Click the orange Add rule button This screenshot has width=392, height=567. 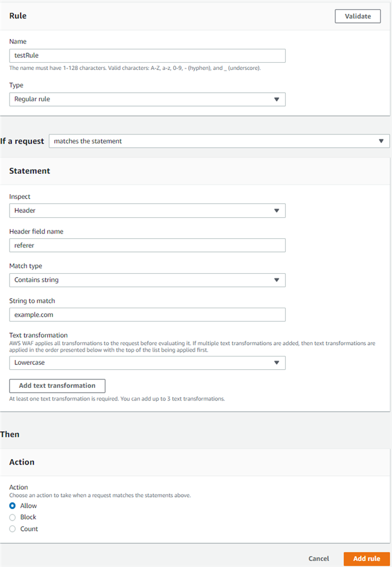pos(367,559)
